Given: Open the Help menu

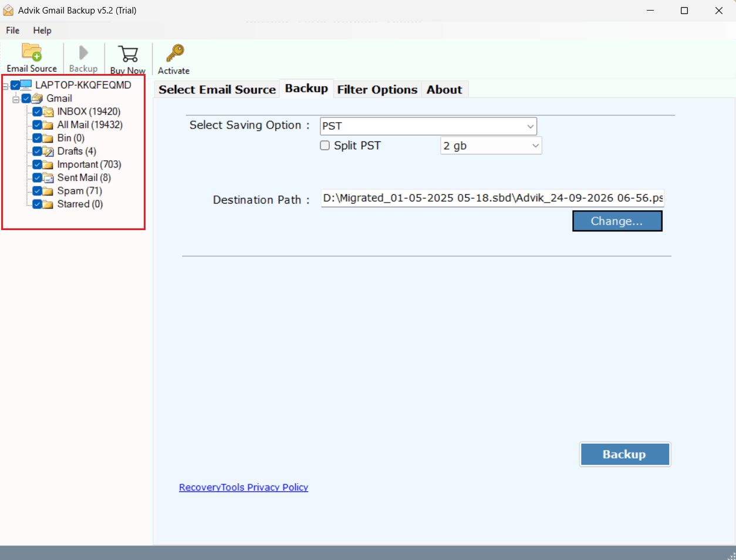Looking at the screenshot, I should [x=42, y=31].
